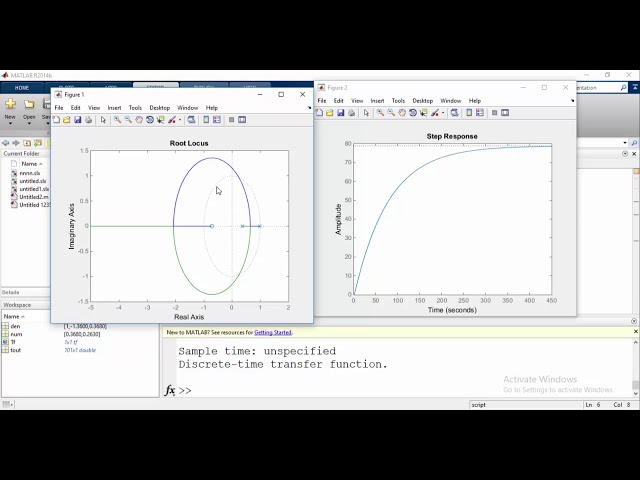Click the yellow New plus icon in MATLAB
This screenshot has height=480, width=640.
pyautogui.click(x=10, y=104)
